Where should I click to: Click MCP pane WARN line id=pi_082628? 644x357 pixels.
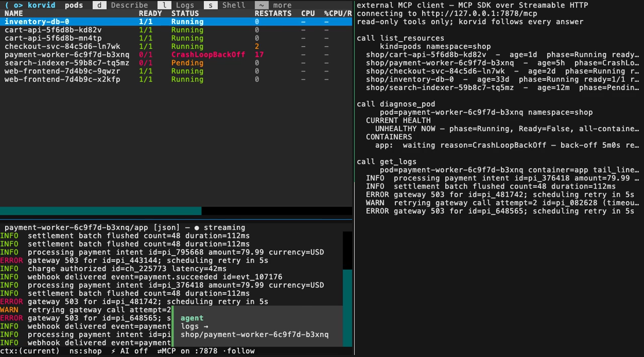(503, 203)
